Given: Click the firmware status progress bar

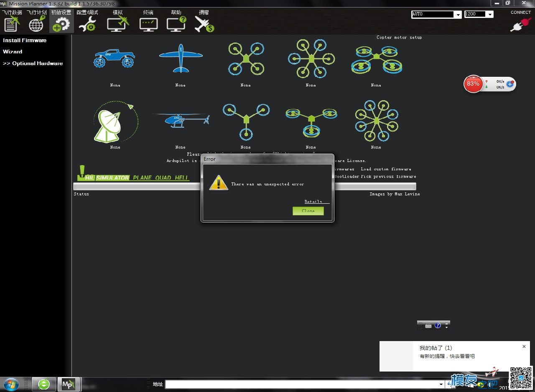Looking at the screenshot, I should point(245,187).
